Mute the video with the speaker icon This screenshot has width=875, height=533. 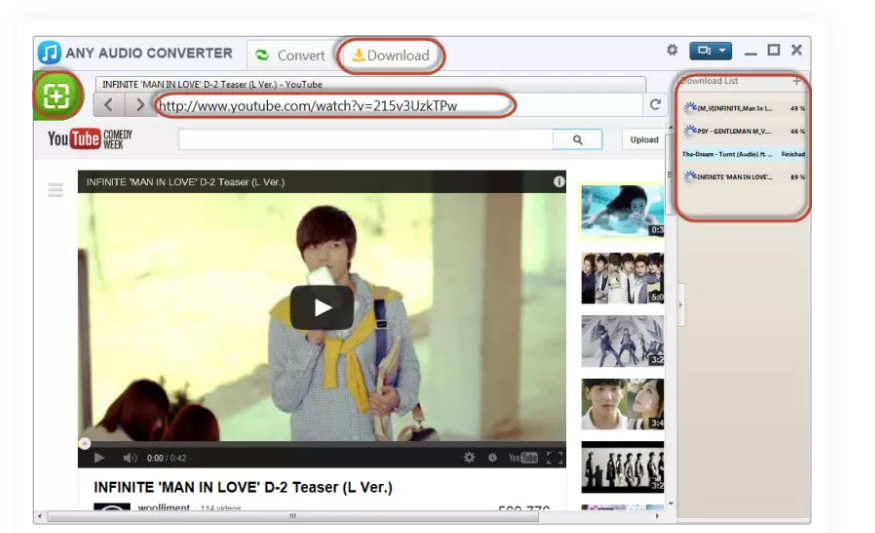pyautogui.click(x=129, y=458)
